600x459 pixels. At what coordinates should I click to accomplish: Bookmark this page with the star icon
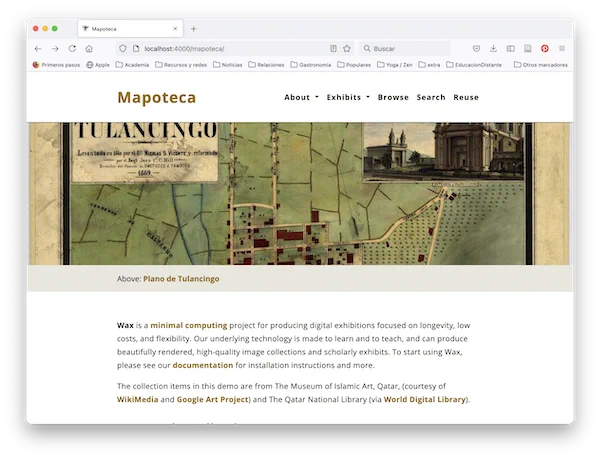tap(347, 49)
